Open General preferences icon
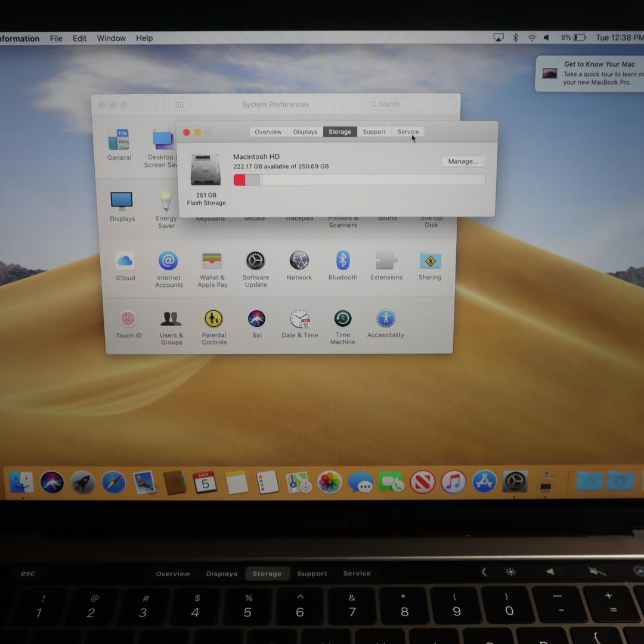The width and height of the screenshot is (644, 644). pyautogui.click(x=119, y=140)
